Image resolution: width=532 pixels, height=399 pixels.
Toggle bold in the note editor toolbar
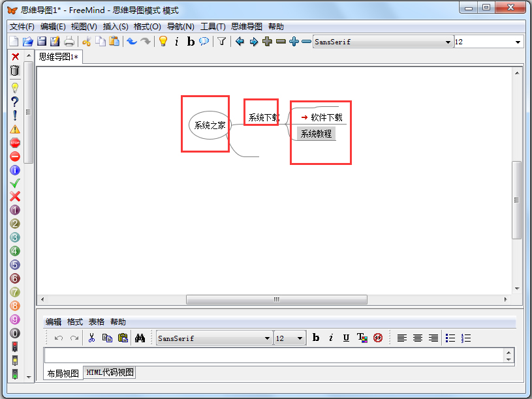(316, 338)
